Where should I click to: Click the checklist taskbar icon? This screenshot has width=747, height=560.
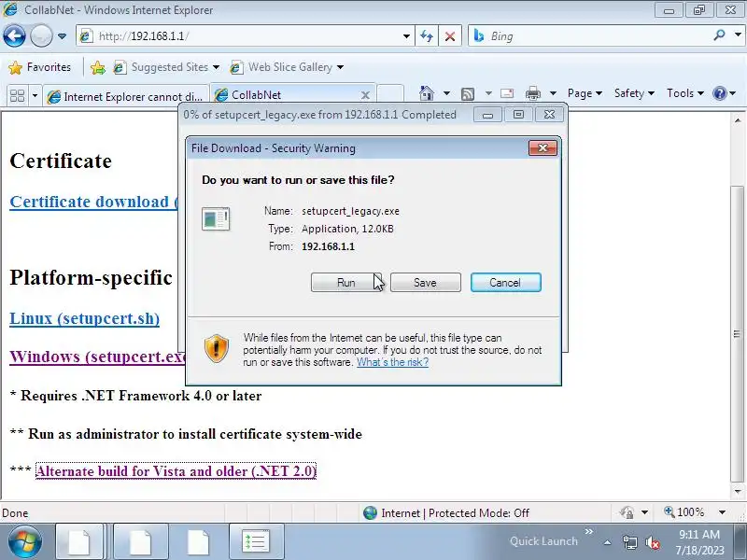[x=256, y=541]
